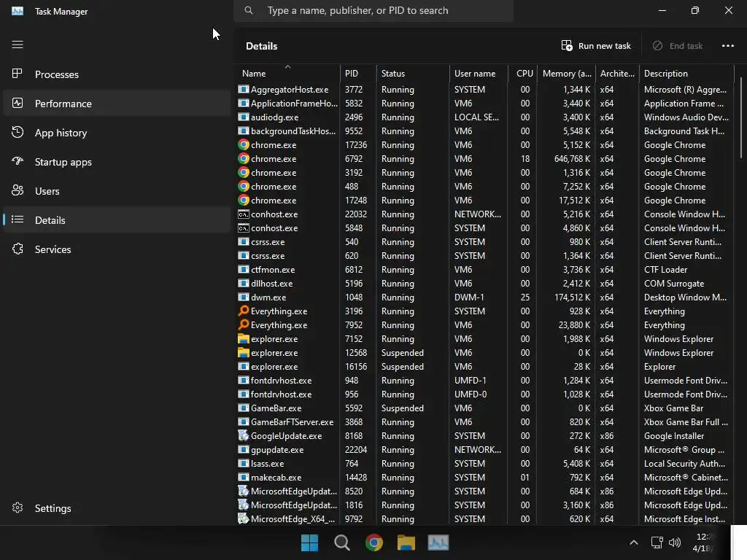The image size is (747, 560).
Task: Sort by the Memory column header
Action: pyautogui.click(x=566, y=74)
